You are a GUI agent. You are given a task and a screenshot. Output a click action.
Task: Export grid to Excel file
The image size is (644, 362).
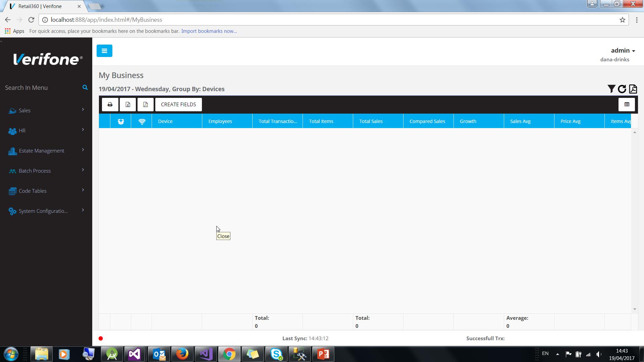(128, 105)
